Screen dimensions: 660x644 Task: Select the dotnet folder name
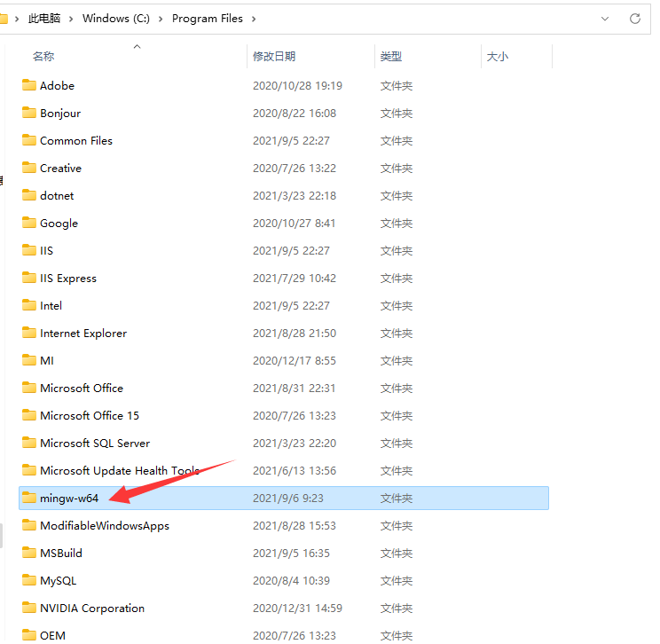[57, 196]
